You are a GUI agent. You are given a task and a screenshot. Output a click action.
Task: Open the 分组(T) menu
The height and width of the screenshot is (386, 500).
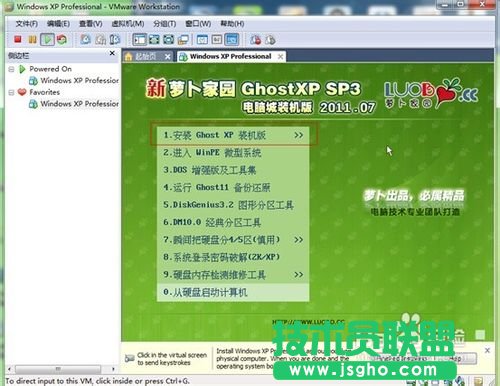(165, 24)
